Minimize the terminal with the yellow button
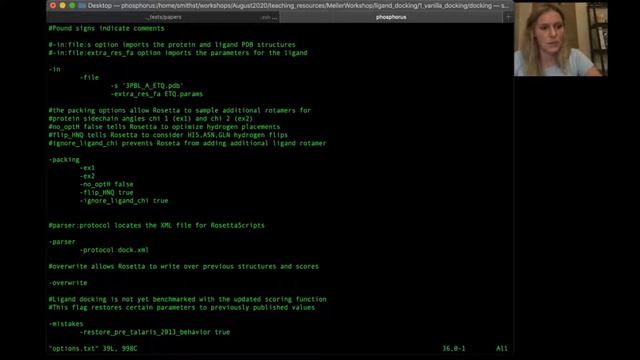The height and width of the screenshot is (360, 640). (62, 6)
